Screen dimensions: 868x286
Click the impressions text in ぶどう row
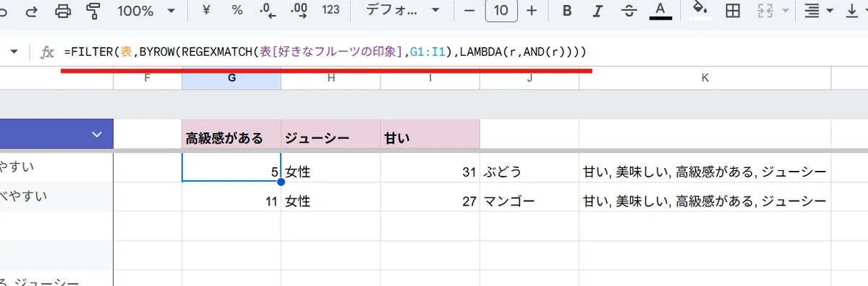click(705, 173)
